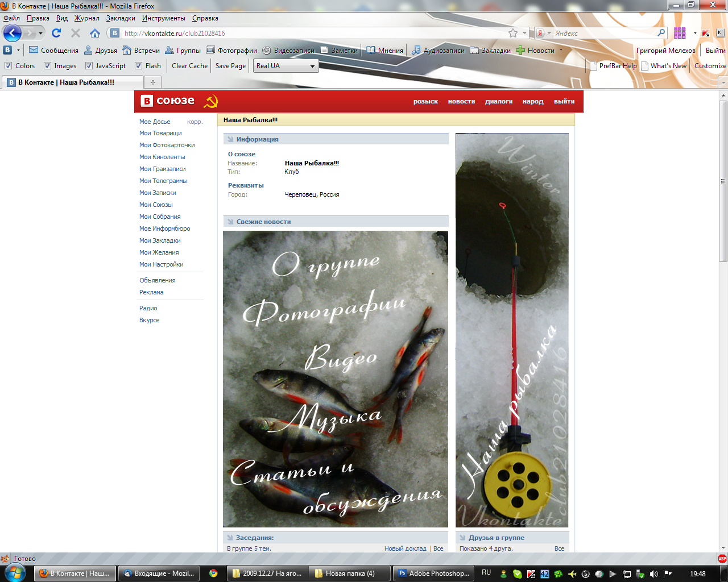Click the Новый доклад link
The height and width of the screenshot is (582, 728).
tap(406, 548)
